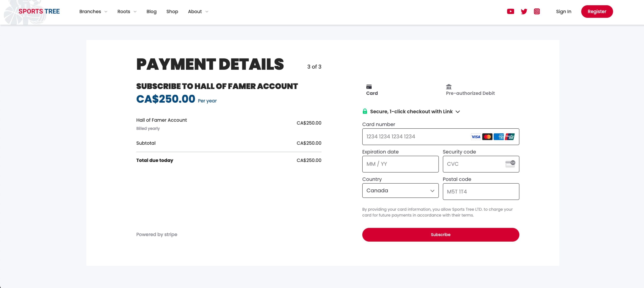
Task: Expand the Branches menu
Action: [93, 12]
